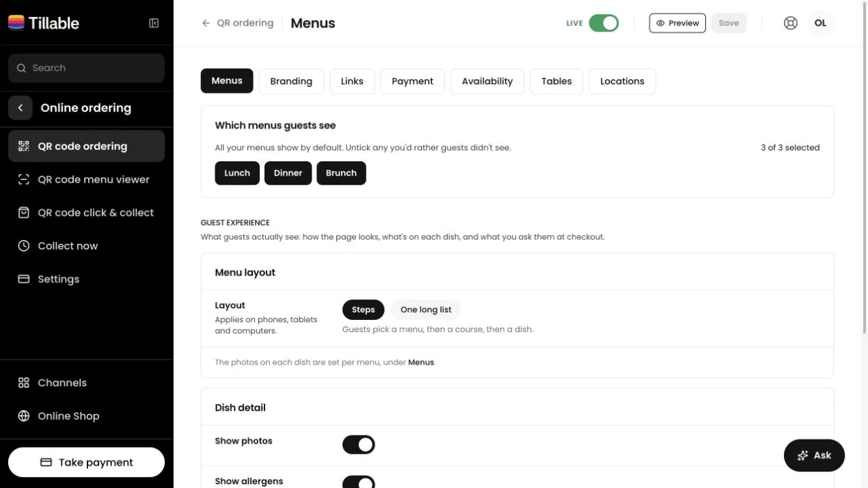The height and width of the screenshot is (488, 868).
Task: Open the Branding tab
Action: pos(291,81)
